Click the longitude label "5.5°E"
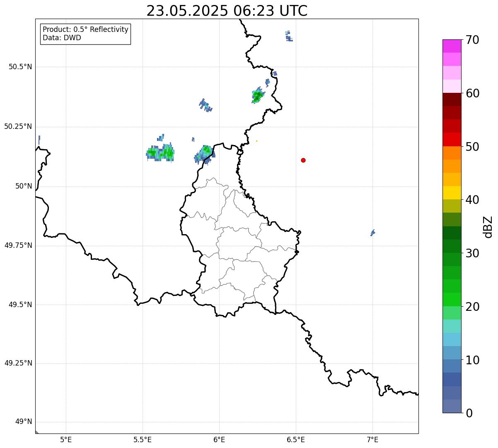498x448 pixels. [x=143, y=440]
